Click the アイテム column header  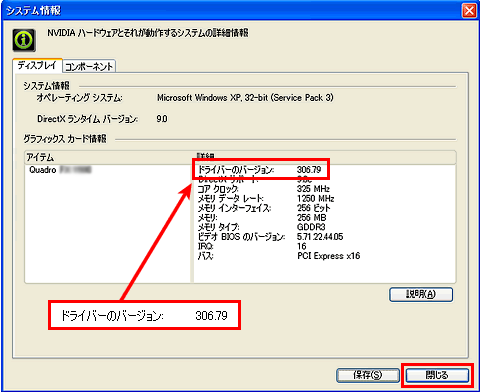pos(108,157)
